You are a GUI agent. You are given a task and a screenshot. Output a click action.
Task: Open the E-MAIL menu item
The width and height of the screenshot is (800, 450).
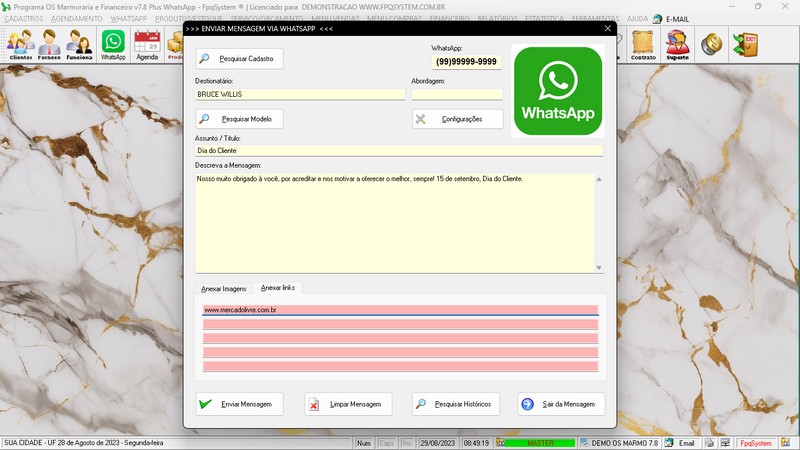[677, 19]
